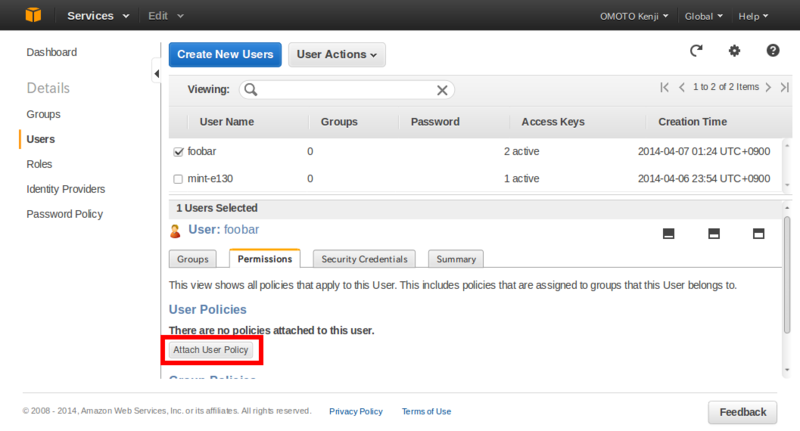
Task: Open the Global region dropdown
Action: click(704, 16)
